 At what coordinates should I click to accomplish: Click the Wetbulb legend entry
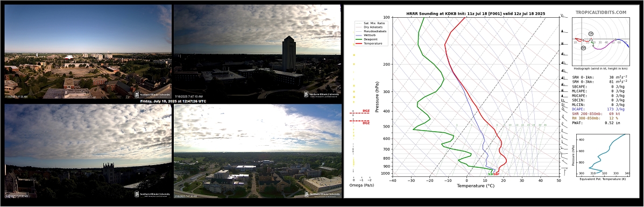click(371, 35)
